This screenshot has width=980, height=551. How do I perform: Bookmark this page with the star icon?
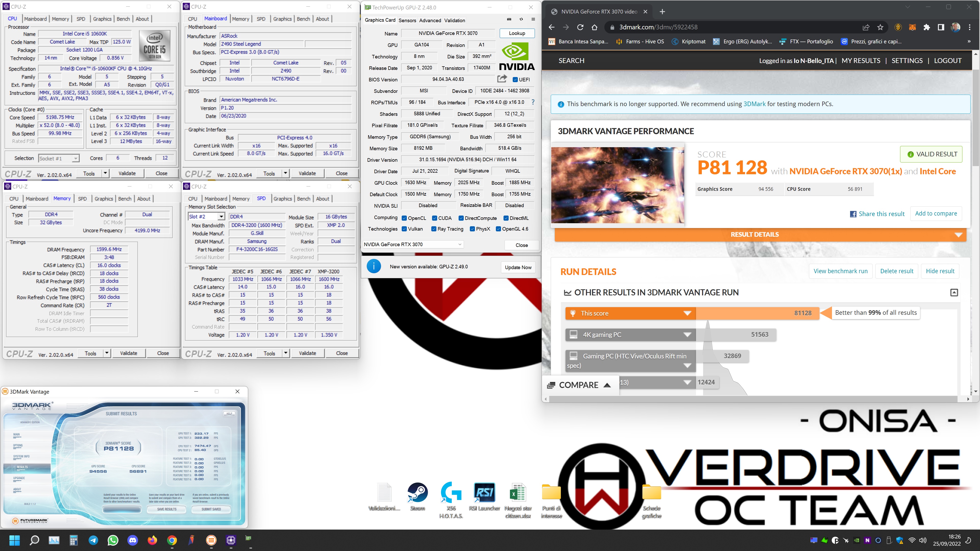pyautogui.click(x=880, y=27)
